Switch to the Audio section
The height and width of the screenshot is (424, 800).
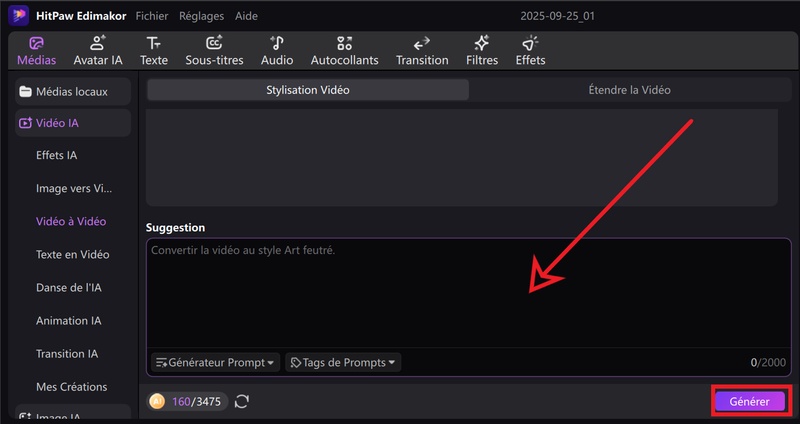277,51
